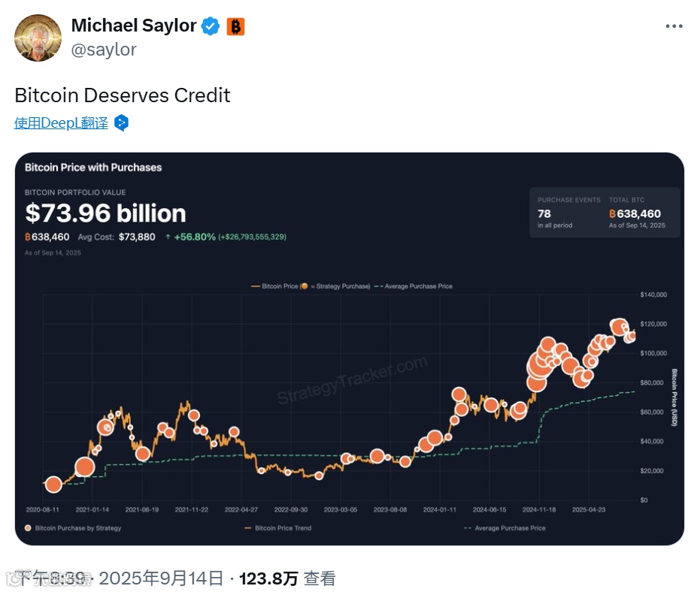Toggle Average Purchase Price in top legend
700x592 pixels.
(x=414, y=286)
